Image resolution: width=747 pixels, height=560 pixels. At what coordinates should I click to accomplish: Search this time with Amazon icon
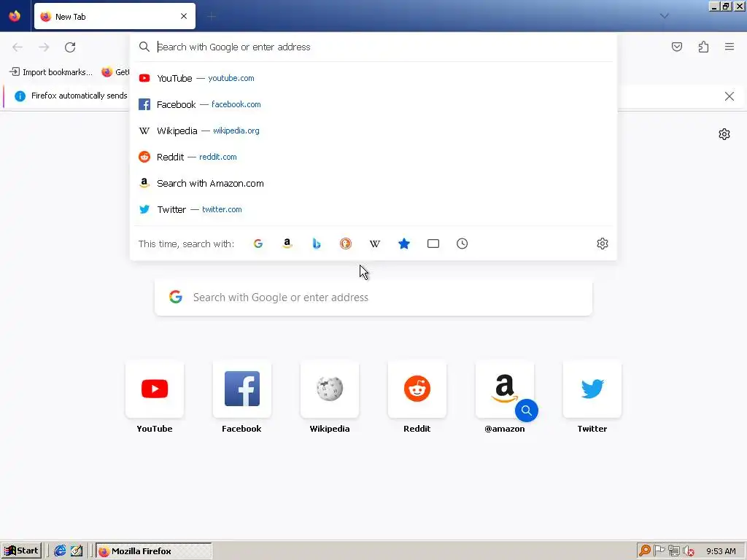287,244
